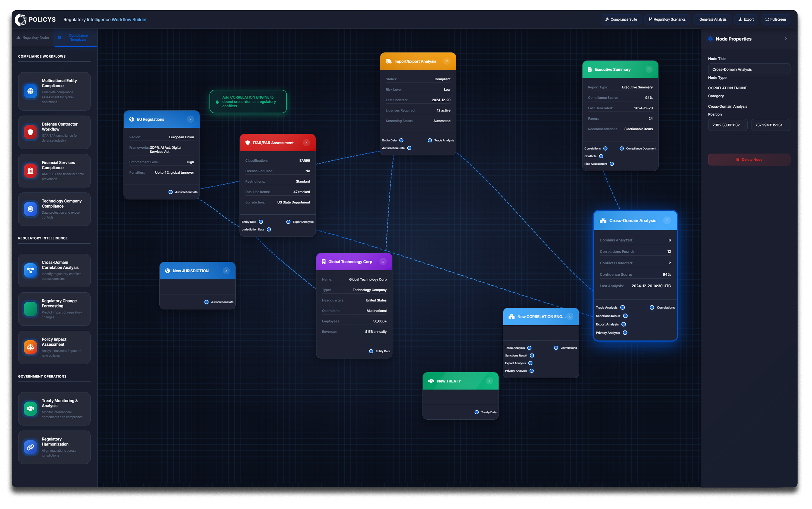Screen dimensions: 812x509
Task: Click the Technology Company Compliance chip icon
Action: pyautogui.click(x=30, y=209)
